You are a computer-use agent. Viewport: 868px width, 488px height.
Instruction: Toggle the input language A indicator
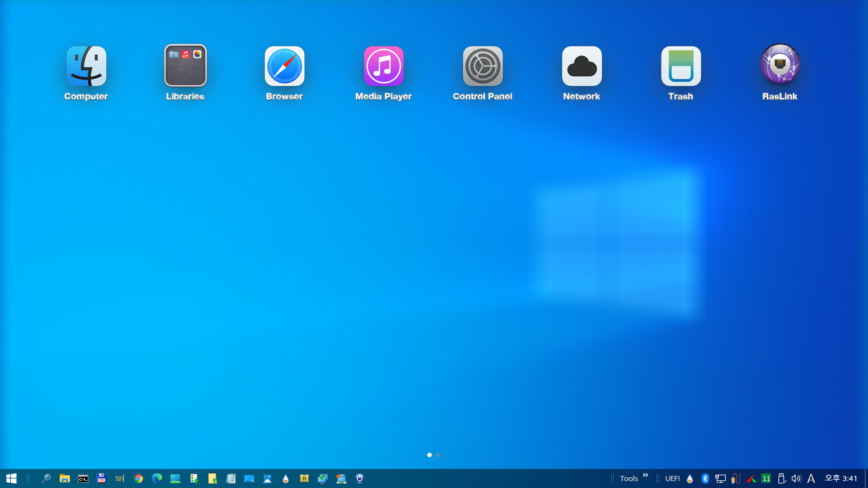[x=811, y=478]
